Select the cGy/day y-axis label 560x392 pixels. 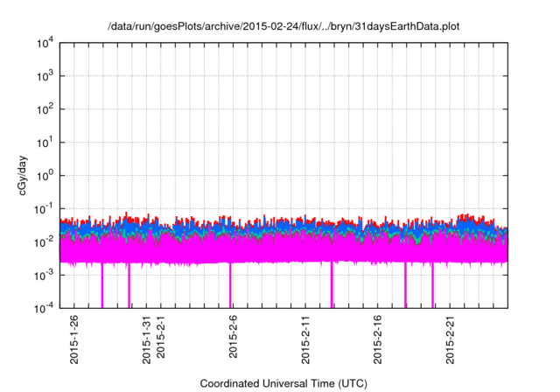pyautogui.click(x=22, y=175)
